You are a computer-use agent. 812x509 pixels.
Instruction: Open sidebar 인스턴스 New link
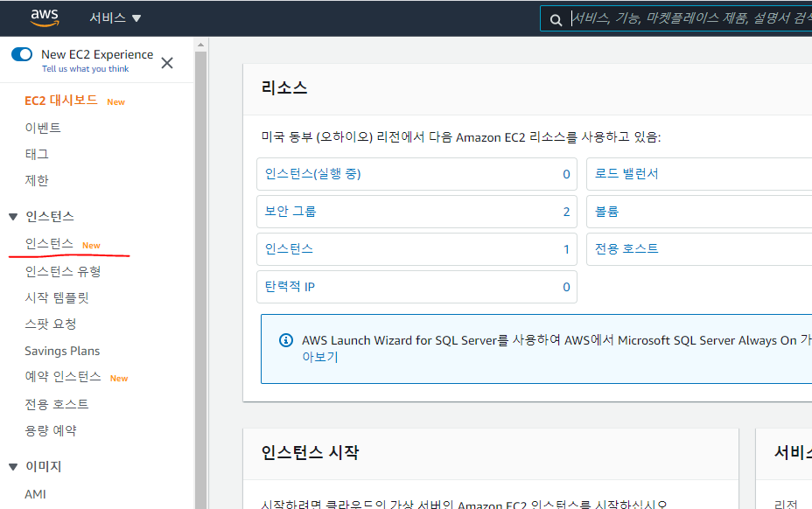49,243
